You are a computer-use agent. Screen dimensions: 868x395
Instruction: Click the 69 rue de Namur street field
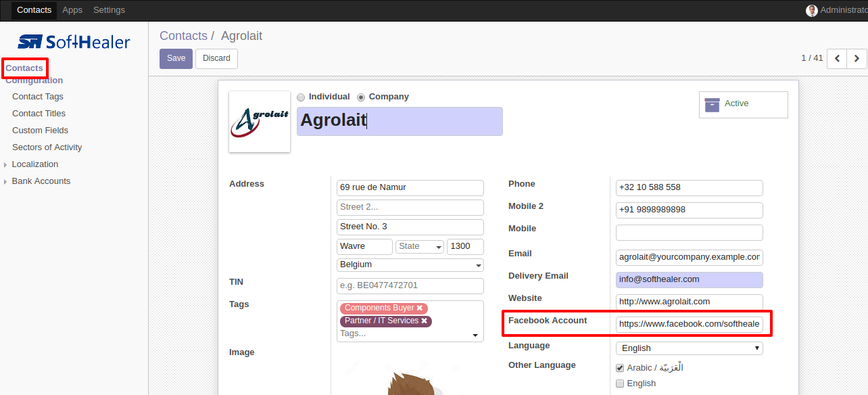point(410,188)
